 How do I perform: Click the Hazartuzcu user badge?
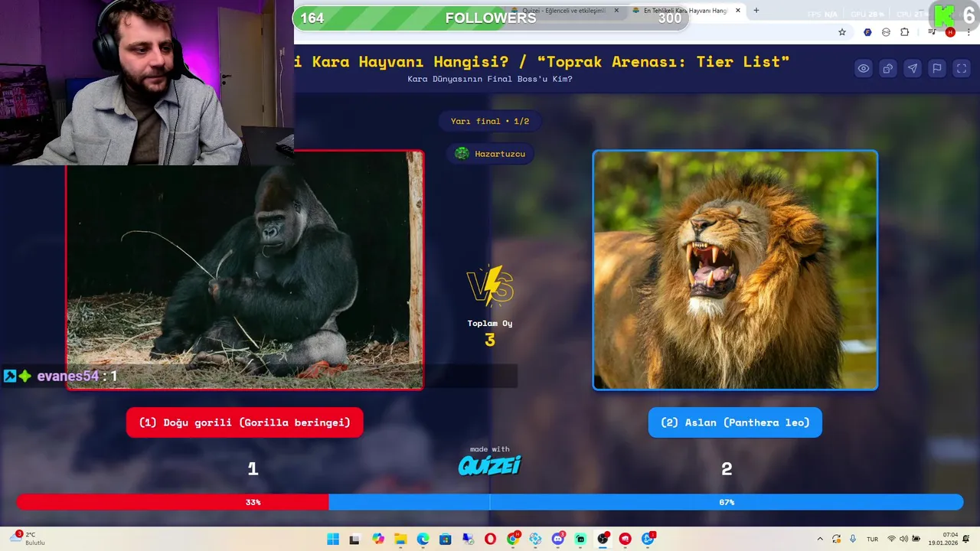pyautogui.click(x=490, y=154)
